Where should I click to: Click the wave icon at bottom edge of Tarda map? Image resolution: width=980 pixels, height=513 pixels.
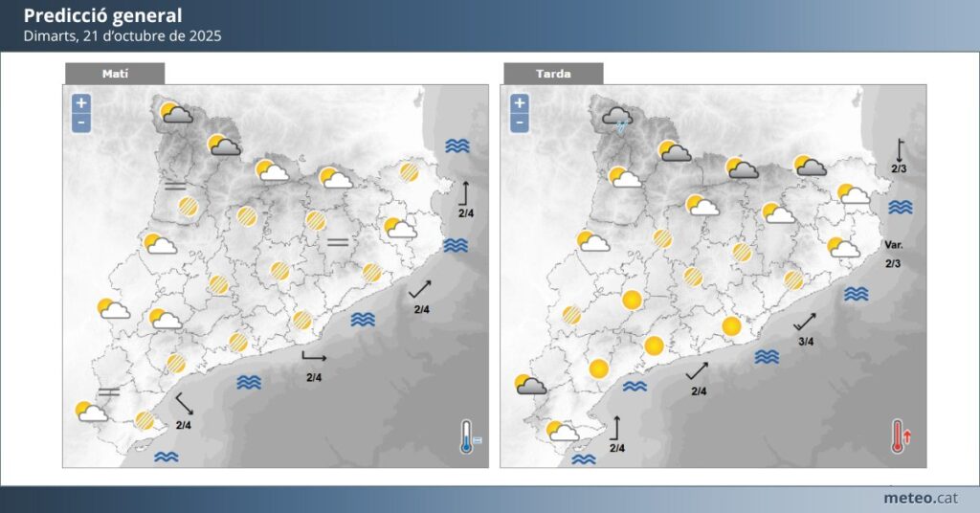tap(584, 460)
